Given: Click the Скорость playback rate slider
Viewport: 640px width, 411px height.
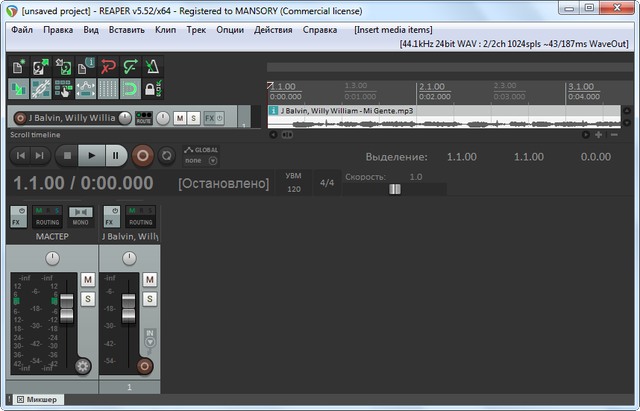Looking at the screenshot, I should click(394, 189).
